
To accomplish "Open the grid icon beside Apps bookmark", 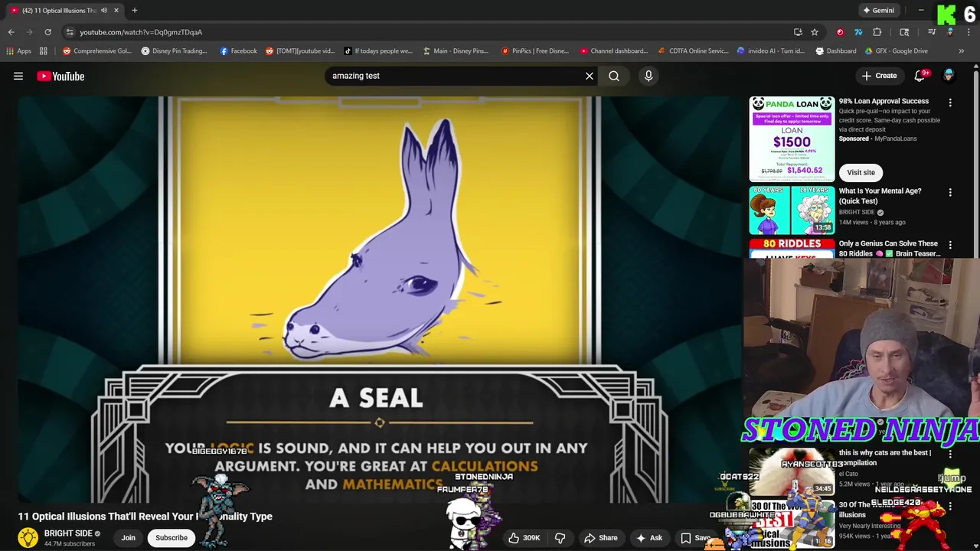I will pyautogui.click(x=44, y=51).
